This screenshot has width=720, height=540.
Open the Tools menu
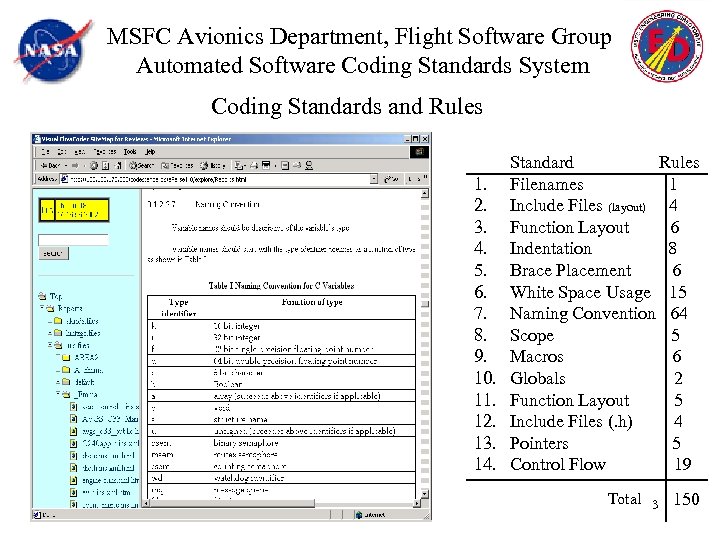tap(130, 152)
